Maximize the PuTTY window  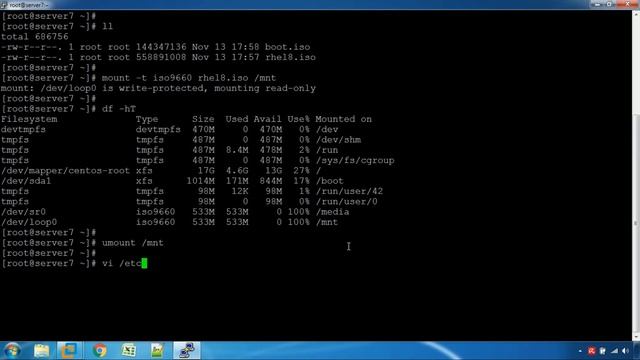609,4
